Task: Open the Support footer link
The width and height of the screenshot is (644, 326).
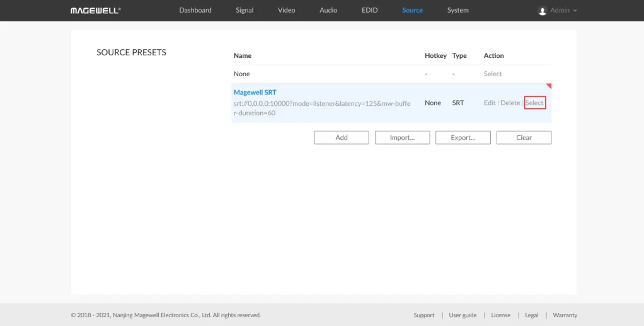Action: [x=424, y=315]
